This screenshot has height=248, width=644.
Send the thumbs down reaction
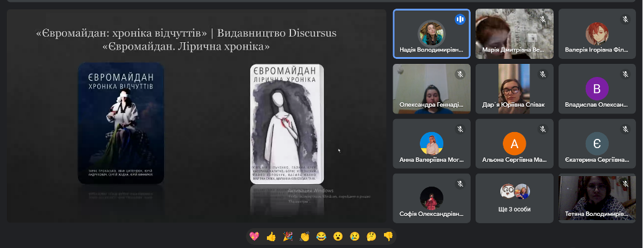point(388,236)
